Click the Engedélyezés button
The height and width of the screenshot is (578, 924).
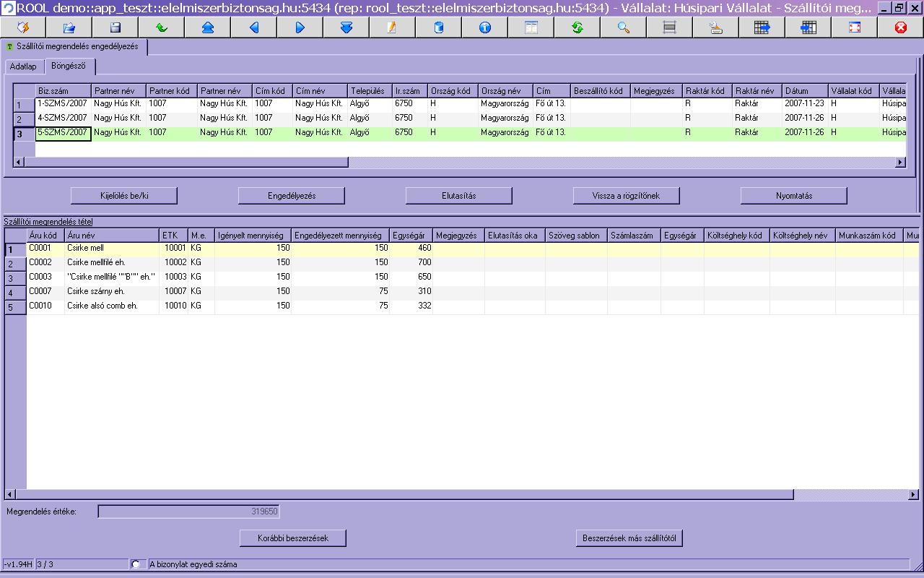[292, 196]
